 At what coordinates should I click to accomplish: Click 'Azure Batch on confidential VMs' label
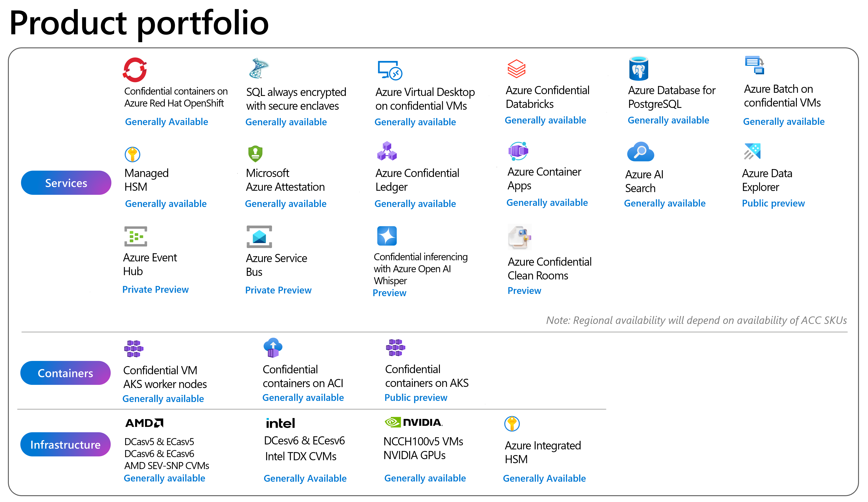pos(782,96)
